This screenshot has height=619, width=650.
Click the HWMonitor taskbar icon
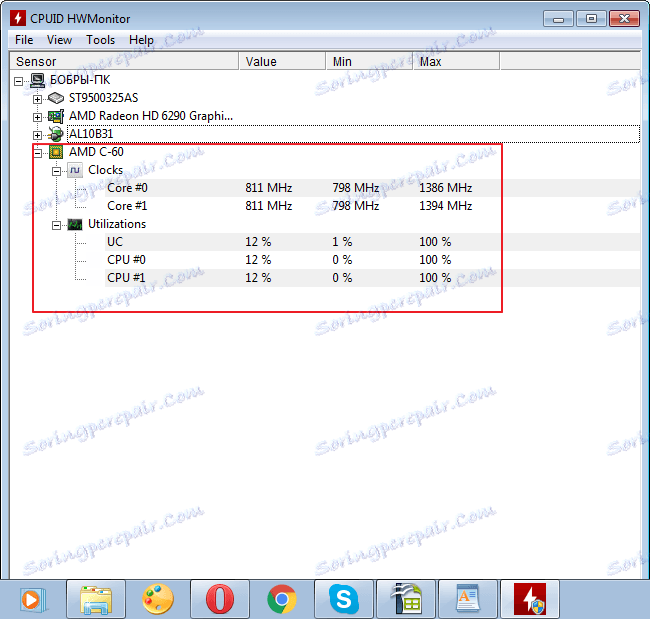coord(530,600)
